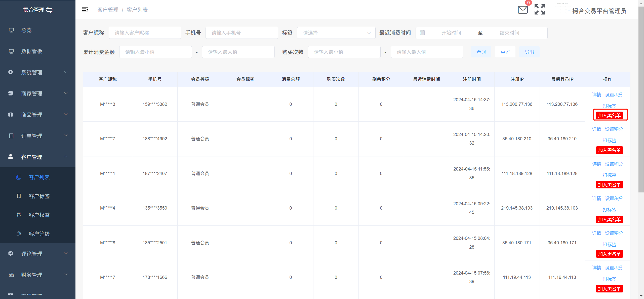
Task: Click the 请输入手机号 input field
Action: tap(242, 33)
